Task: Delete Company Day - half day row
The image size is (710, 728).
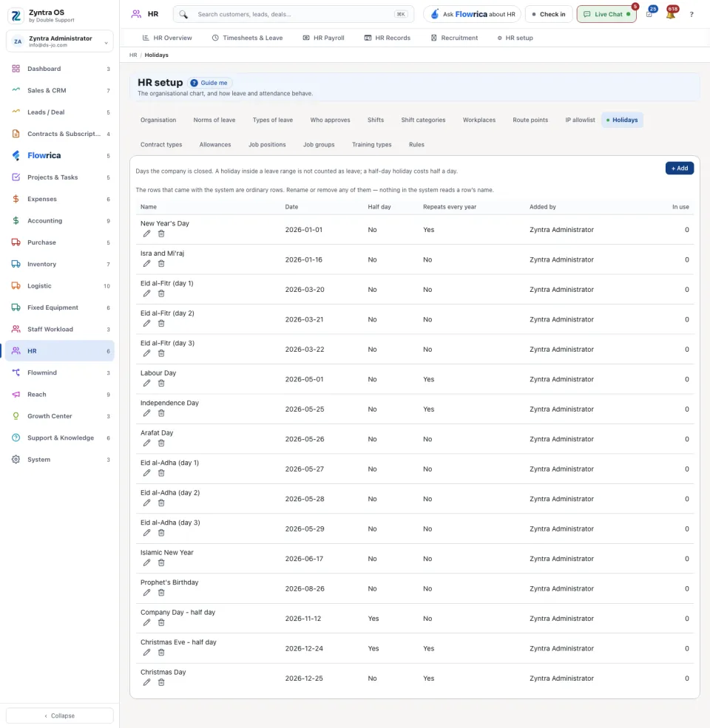Action: point(161,622)
